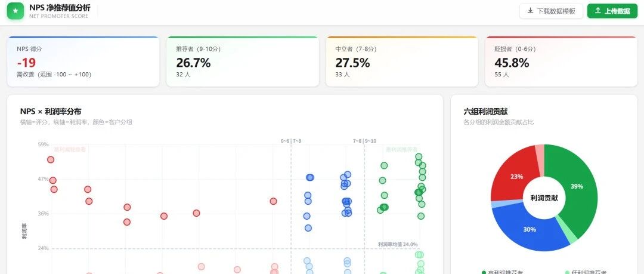Screen dimensions: 644x274
Task: Click the 0~6 | 7~8 divider label
Action: coord(291,141)
